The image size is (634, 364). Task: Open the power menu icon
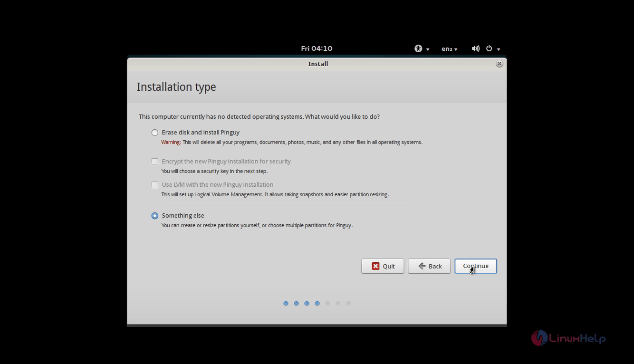pyautogui.click(x=489, y=48)
